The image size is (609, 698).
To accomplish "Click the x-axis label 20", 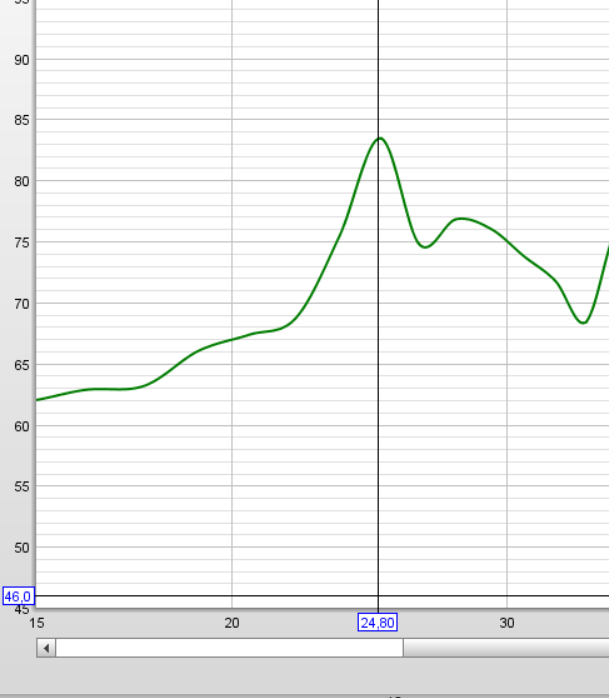I will 231,623.
